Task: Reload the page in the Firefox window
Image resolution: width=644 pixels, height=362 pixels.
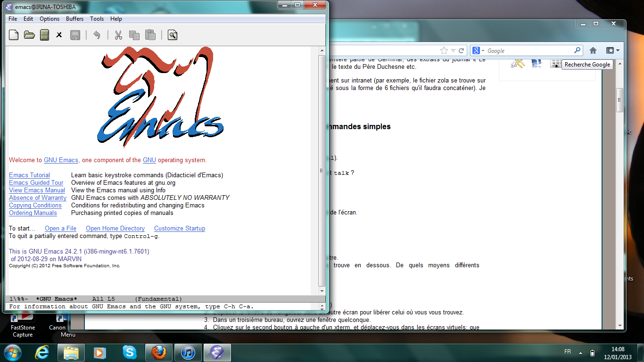Action: pyautogui.click(x=462, y=50)
